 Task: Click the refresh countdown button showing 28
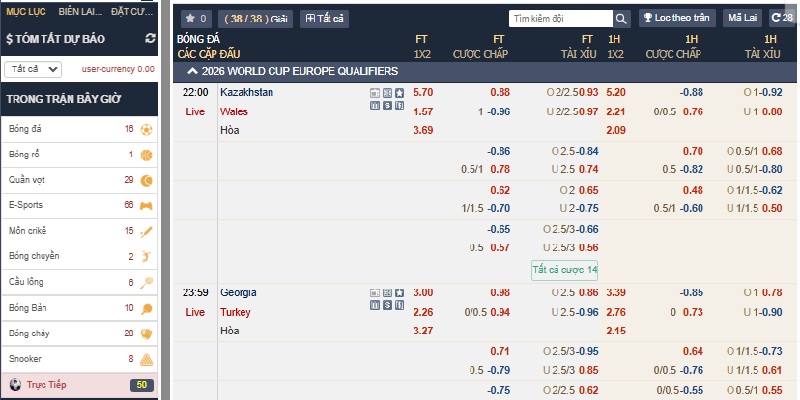click(x=781, y=18)
